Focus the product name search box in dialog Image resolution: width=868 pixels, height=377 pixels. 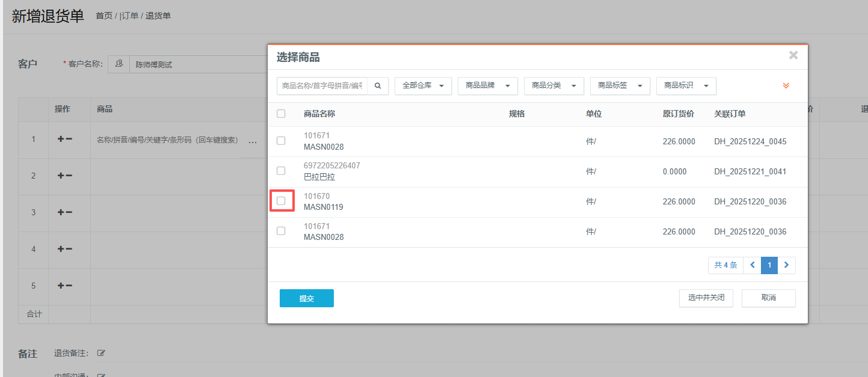pos(322,86)
